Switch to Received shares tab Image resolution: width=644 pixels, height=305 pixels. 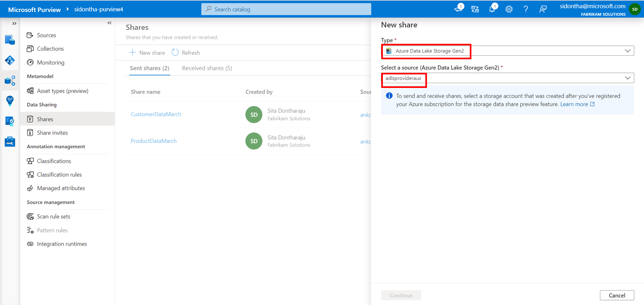207,68
